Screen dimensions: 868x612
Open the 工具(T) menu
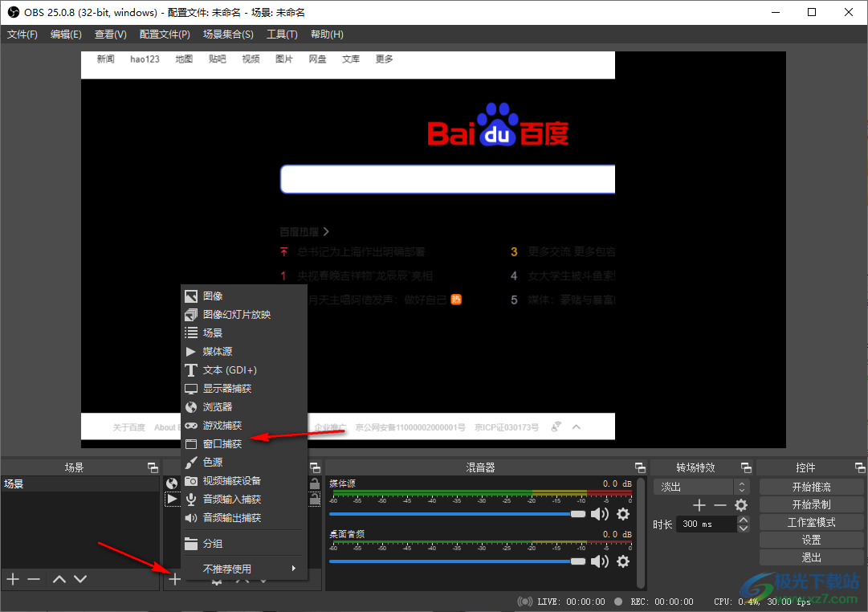(x=282, y=35)
